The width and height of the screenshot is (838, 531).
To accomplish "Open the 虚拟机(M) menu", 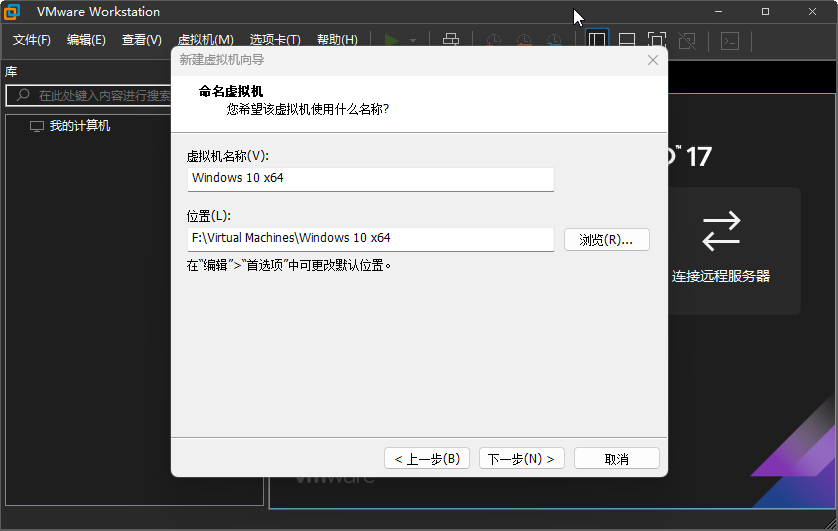I will 206,40.
